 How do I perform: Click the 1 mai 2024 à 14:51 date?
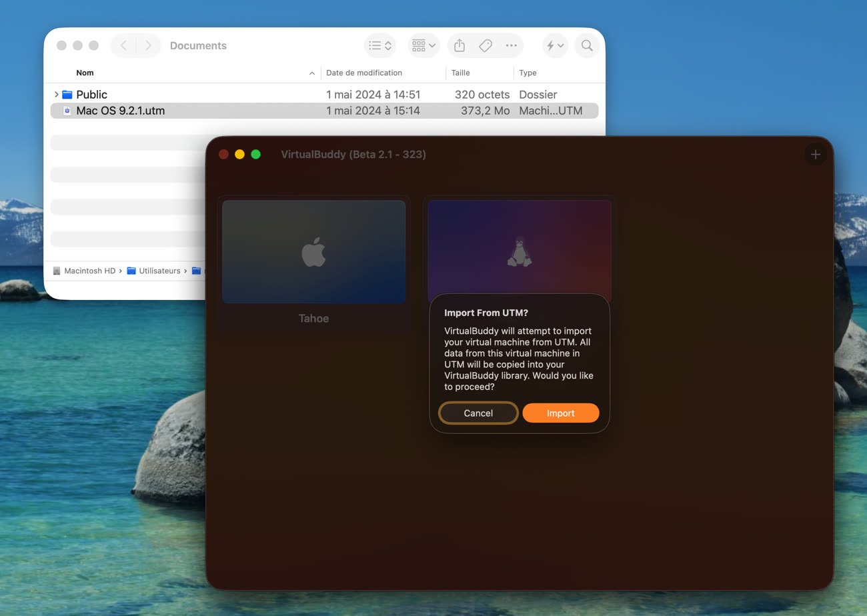pos(373,95)
